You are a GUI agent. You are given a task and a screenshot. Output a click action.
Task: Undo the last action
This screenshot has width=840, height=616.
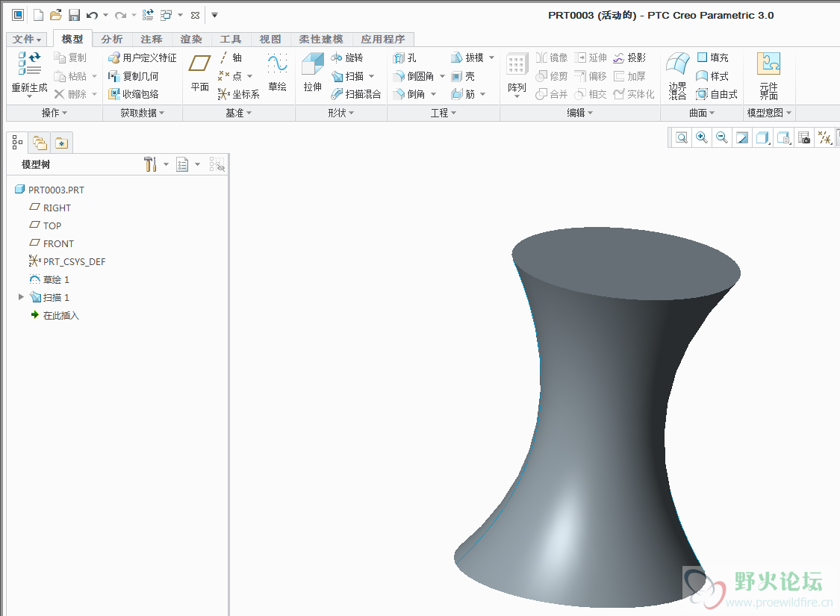[x=92, y=15]
